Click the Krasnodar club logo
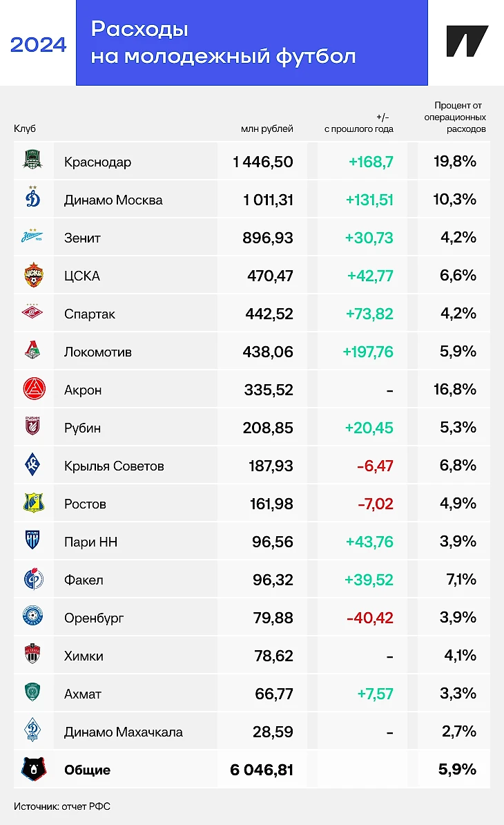504x825 pixels. click(32, 160)
